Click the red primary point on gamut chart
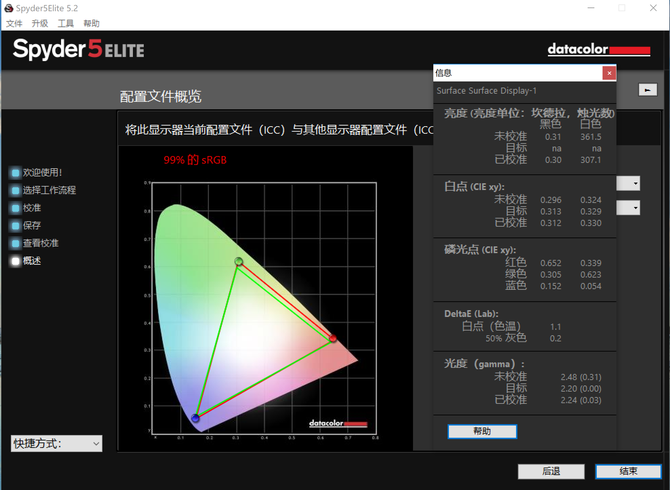 coord(333,338)
